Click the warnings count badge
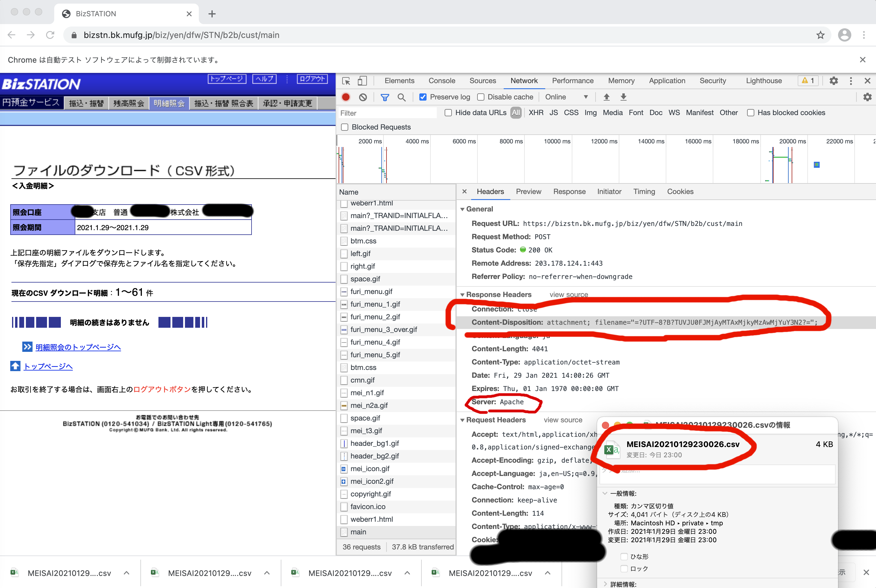 pyautogui.click(x=808, y=81)
